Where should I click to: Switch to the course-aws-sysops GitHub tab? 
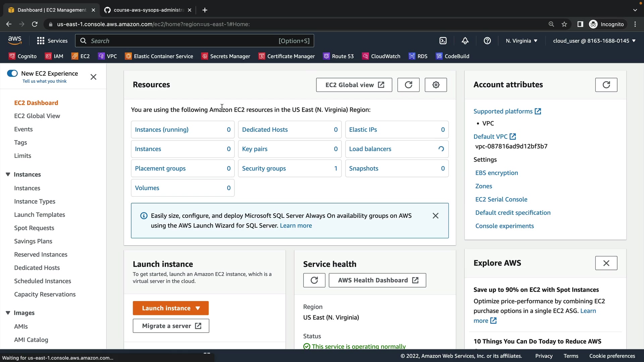(x=148, y=10)
